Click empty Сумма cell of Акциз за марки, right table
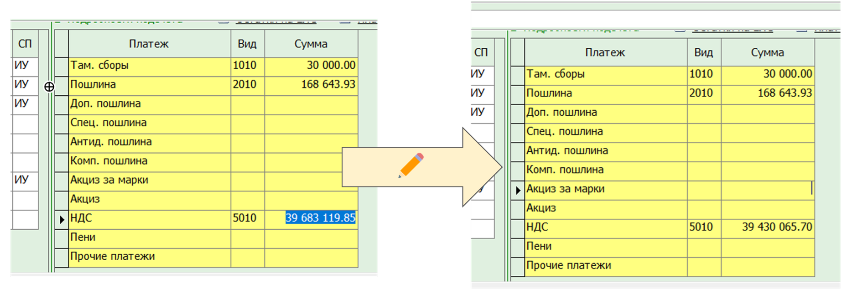This screenshot has width=868, height=299. point(766,189)
